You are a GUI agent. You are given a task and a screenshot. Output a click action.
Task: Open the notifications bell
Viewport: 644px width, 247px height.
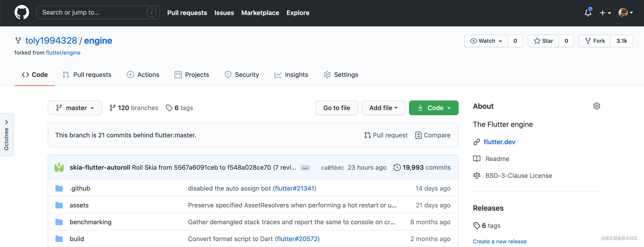point(588,12)
